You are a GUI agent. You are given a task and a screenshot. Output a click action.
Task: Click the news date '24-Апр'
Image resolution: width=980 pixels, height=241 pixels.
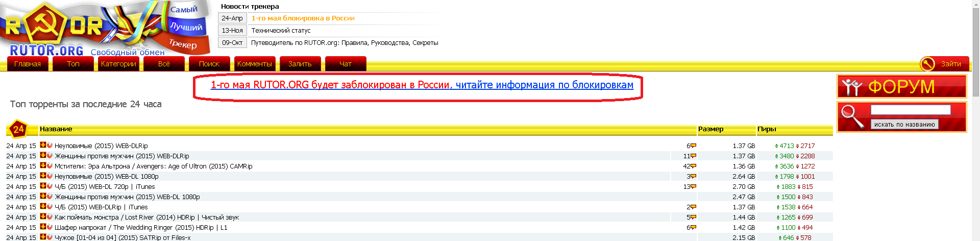click(232, 18)
